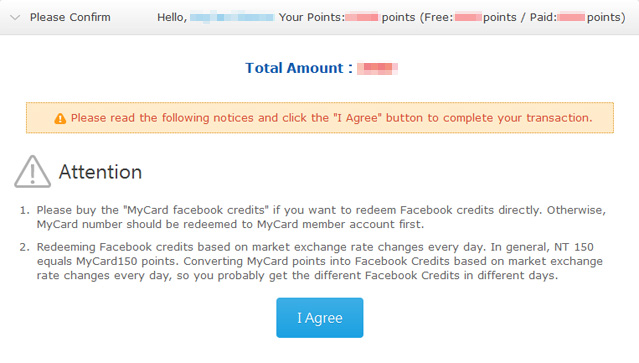Click the blurred Paid points value

(x=571, y=18)
